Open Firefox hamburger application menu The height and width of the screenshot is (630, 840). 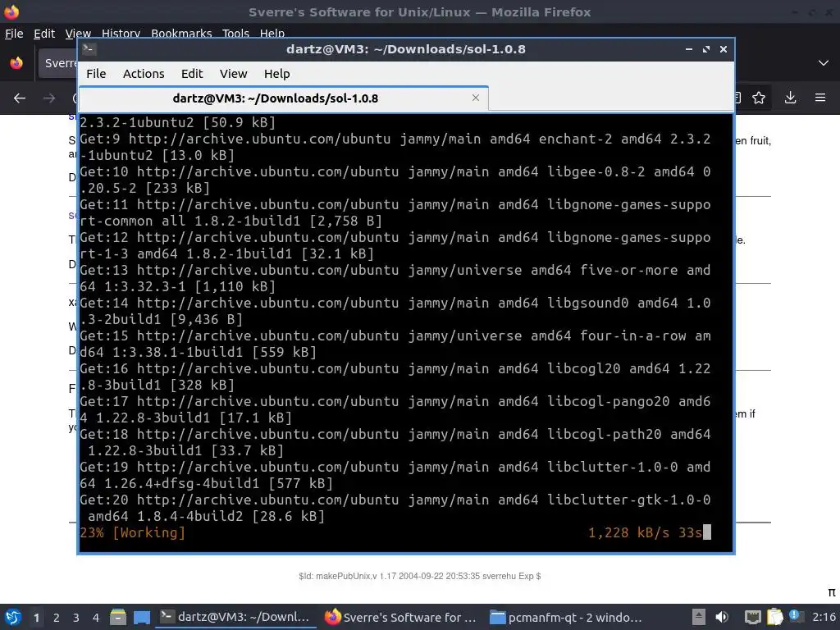(820, 98)
